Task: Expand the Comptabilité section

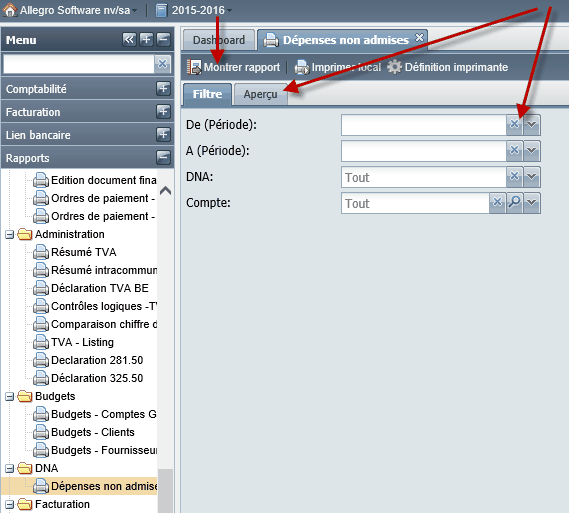Action: [x=163, y=88]
